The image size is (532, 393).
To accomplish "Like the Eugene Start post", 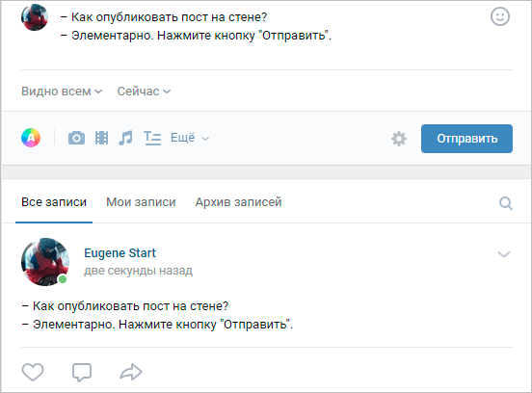I will tap(33, 372).
